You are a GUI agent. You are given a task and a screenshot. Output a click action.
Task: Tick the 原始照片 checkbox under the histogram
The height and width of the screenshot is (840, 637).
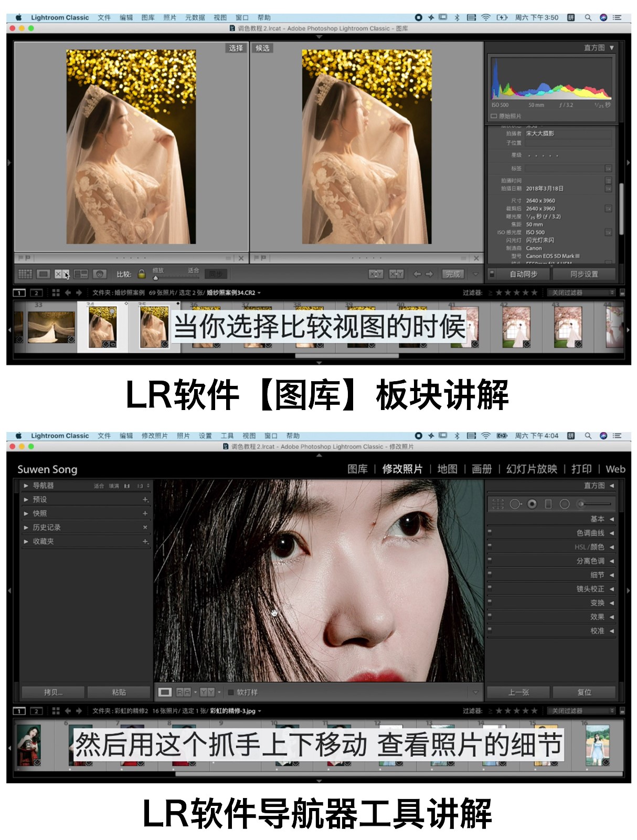click(494, 116)
